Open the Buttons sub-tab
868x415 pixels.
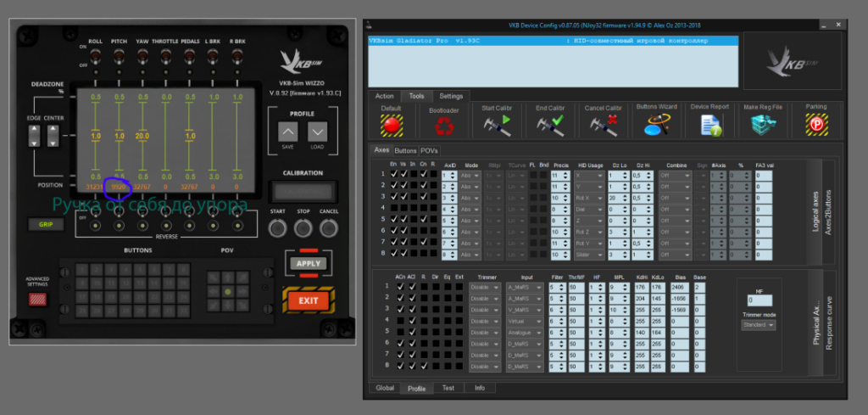point(405,151)
